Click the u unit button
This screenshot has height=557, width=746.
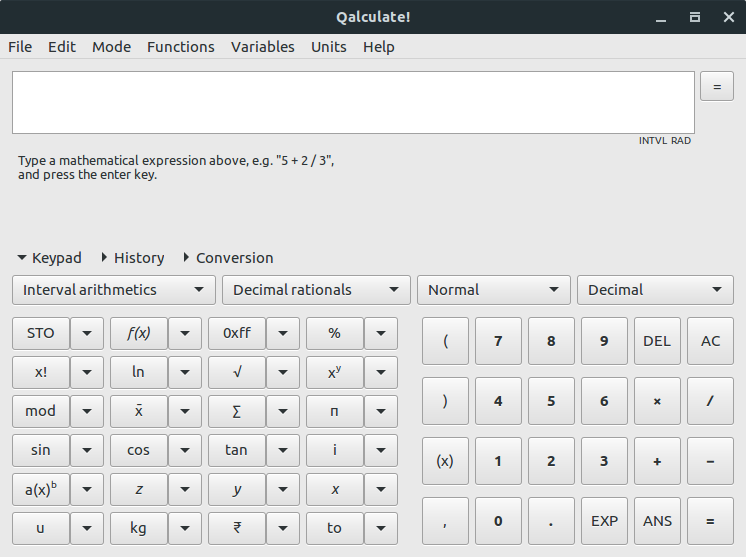(x=41, y=528)
